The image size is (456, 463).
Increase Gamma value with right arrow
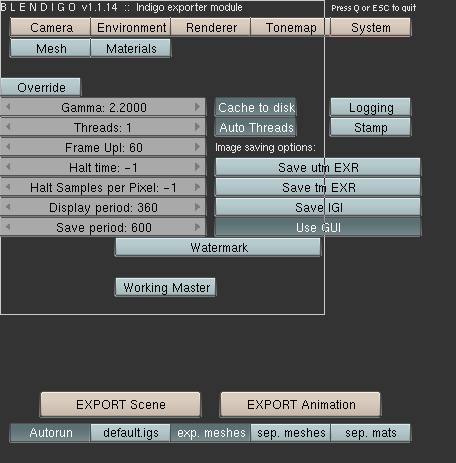click(197, 107)
